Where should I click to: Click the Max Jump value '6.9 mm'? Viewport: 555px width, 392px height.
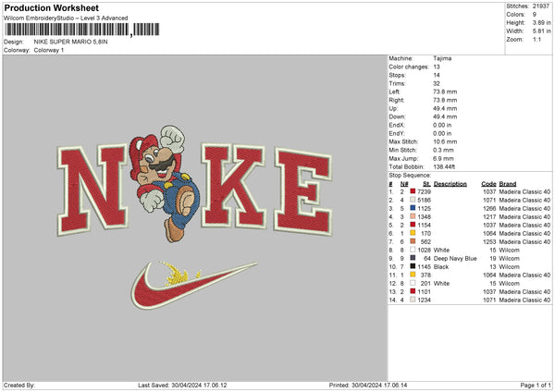443,158
